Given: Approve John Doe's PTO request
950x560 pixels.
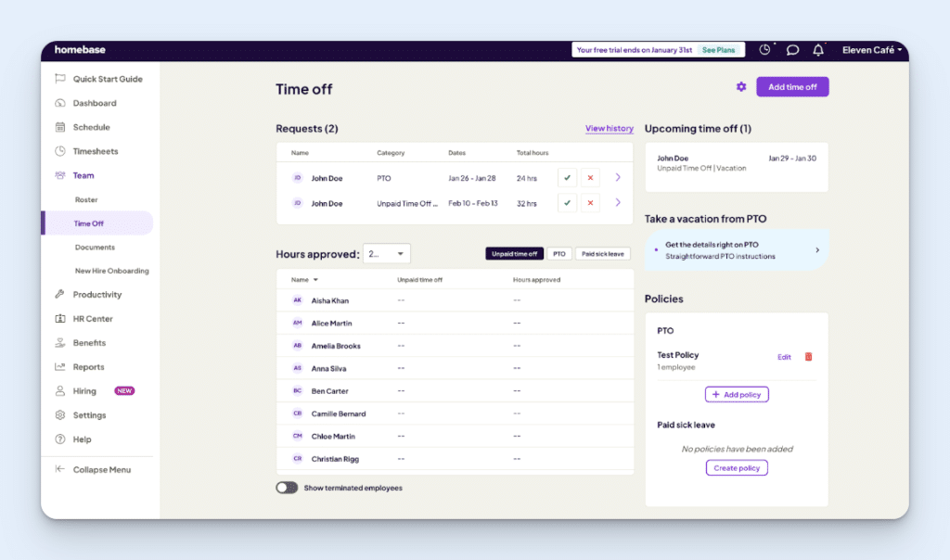Looking at the screenshot, I should pos(567,177).
